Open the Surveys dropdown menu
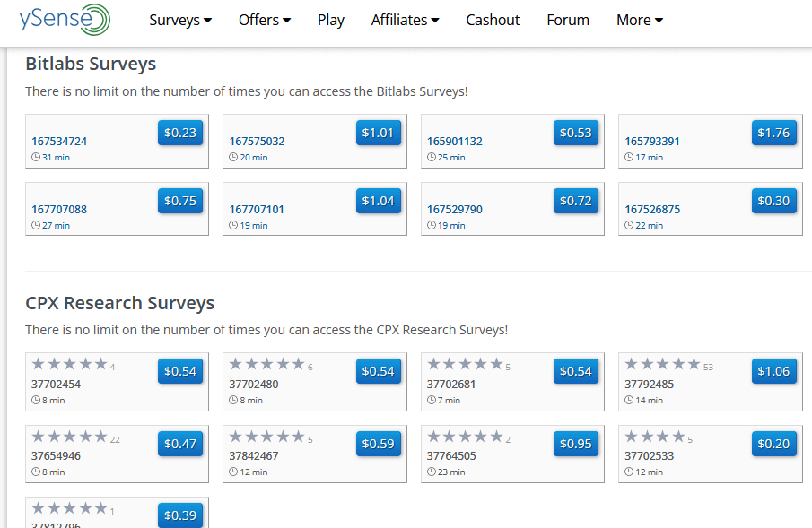Screen dimensions: 812x528 point(180,20)
